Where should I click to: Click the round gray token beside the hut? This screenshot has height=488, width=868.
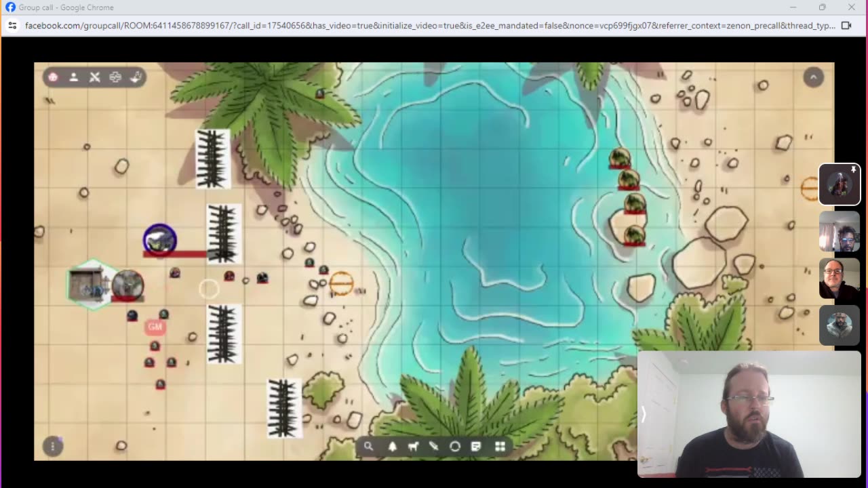[127, 285]
